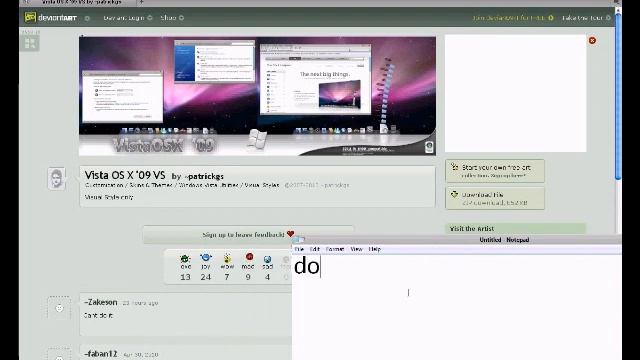Open the Deviant Login dropdown
The height and width of the screenshot is (360, 640).
pyautogui.click(x=127, y=18)
